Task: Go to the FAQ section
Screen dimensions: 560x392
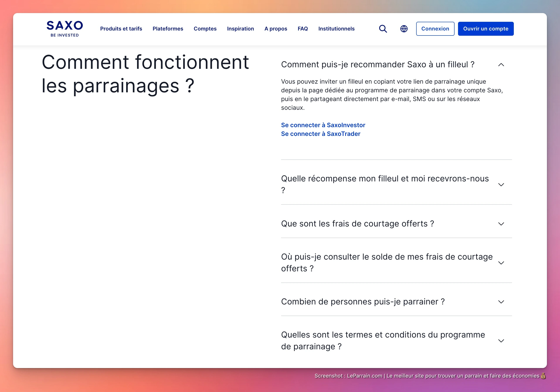Action: (303, 29)
